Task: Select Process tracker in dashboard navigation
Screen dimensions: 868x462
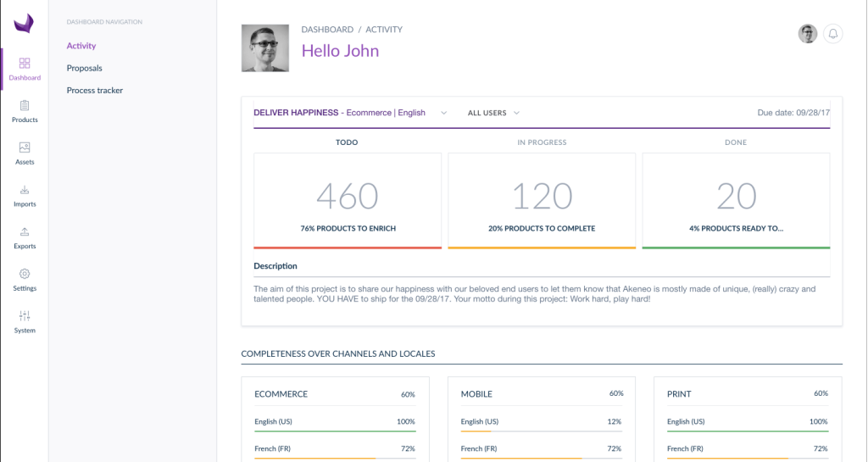Action: (x=95, y=90)
